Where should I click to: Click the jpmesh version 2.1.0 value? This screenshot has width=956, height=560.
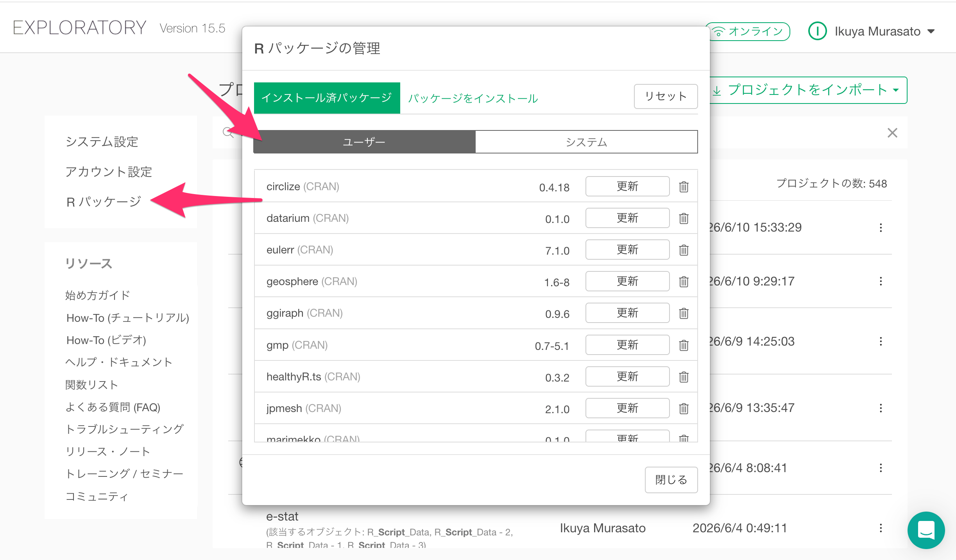(x=557, y=409)
